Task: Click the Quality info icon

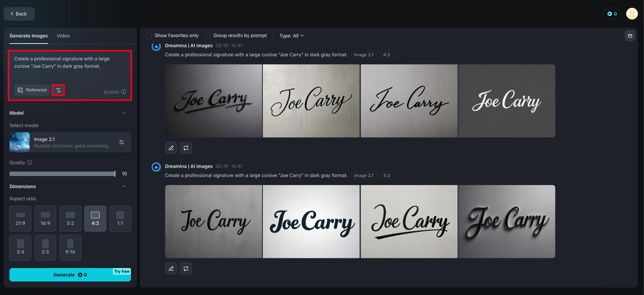Action: [30, 163]
